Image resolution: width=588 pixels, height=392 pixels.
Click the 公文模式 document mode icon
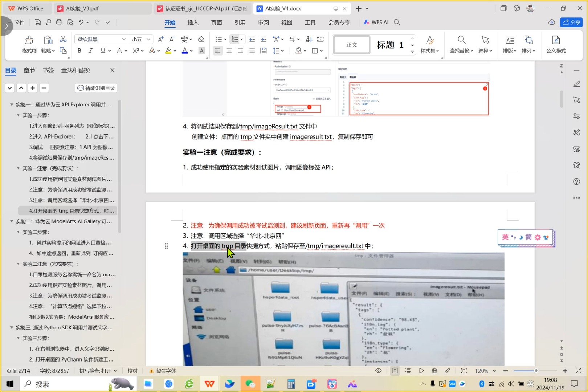click(556, 44)
